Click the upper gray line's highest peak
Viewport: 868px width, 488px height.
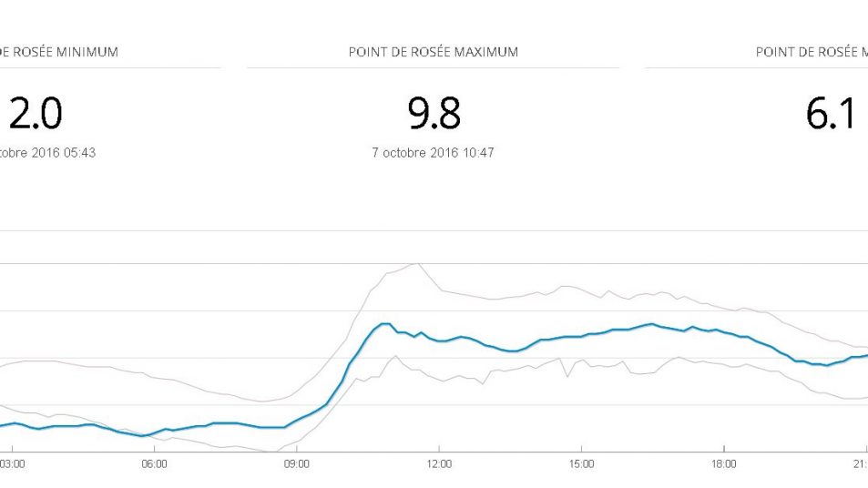click(x=417, y=264)
